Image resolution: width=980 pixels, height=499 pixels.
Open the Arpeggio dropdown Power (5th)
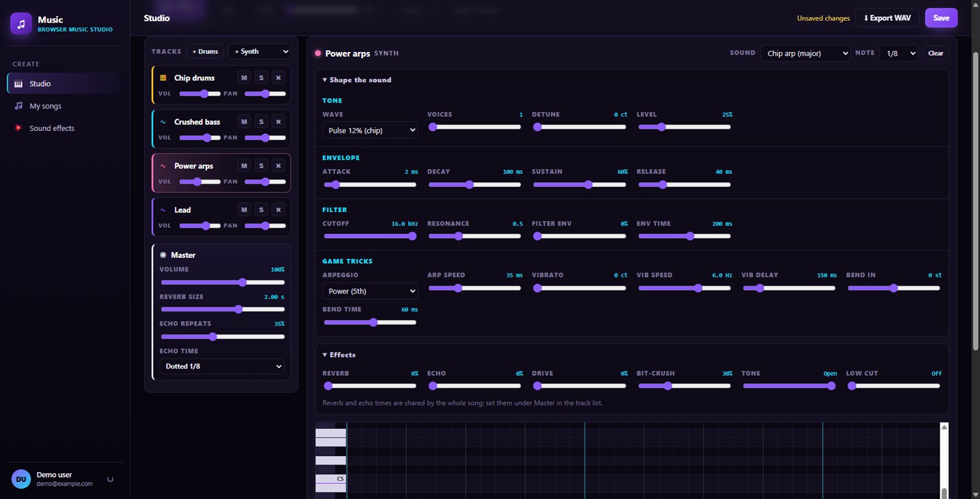point(370,291)
